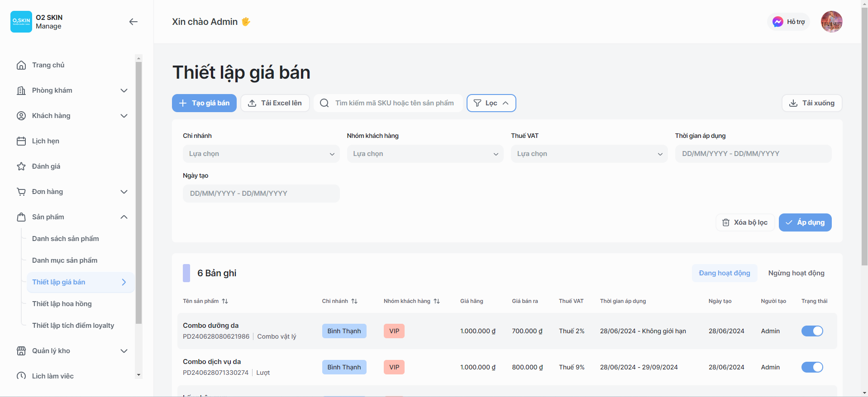Click the Trang chủ home icon
This screenshot has width=868, height=397.
click(x=21, y=65)
